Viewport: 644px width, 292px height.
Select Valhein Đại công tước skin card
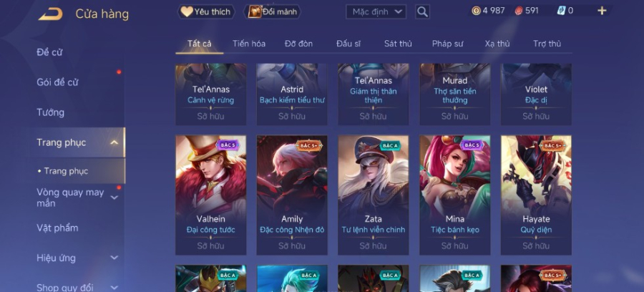pos(210,195)
